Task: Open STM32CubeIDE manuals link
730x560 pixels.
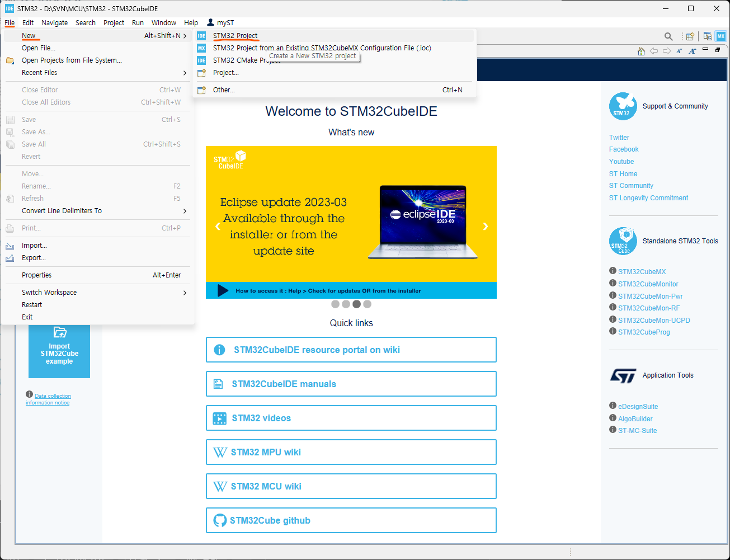Action: (x=351, y=384)
